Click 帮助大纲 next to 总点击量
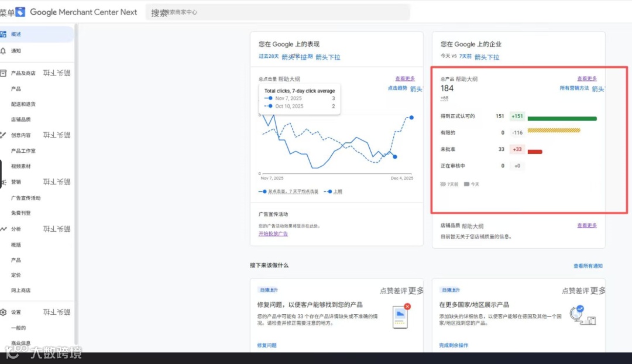This screenshot has height=364, width=632. [x=289, y=79]
